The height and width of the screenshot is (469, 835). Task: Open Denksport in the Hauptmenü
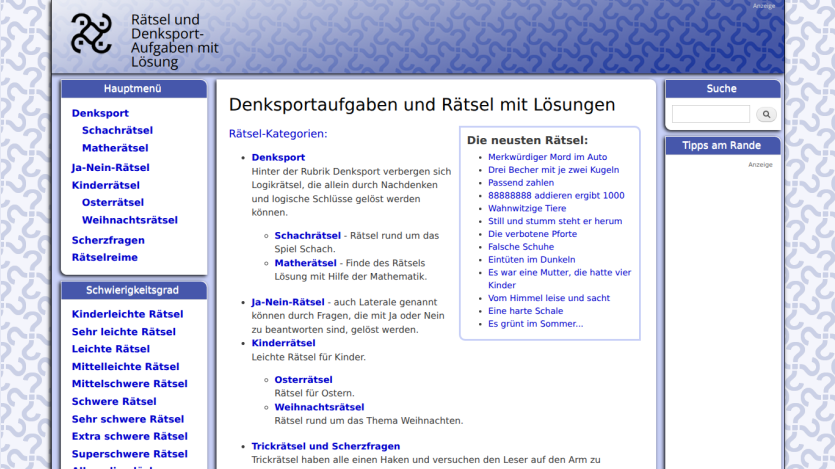[x=100, y=113]
